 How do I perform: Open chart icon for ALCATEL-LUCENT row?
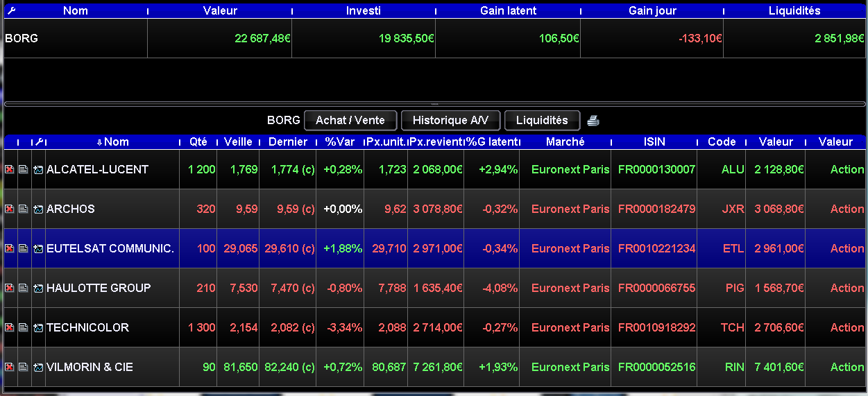pos(38,169)
